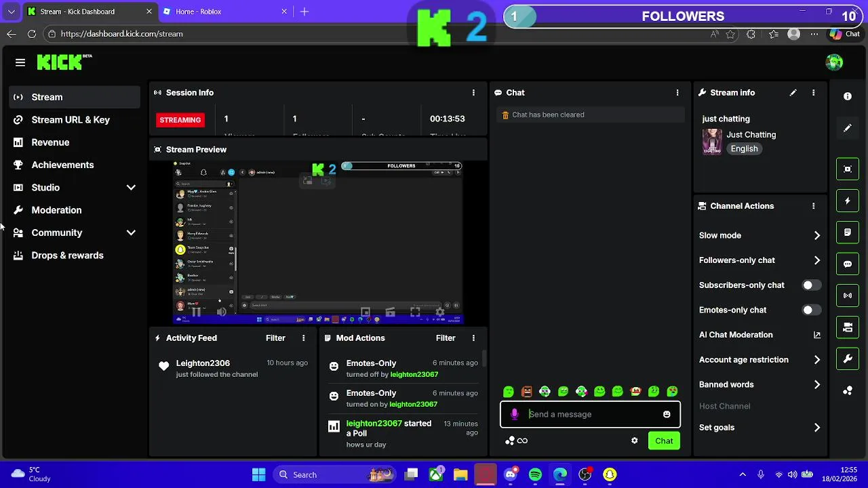Toggle the chat bubble widget icon in sidebar
The image size is (868, 488).
pyautogui.click(x=848, y=264)
